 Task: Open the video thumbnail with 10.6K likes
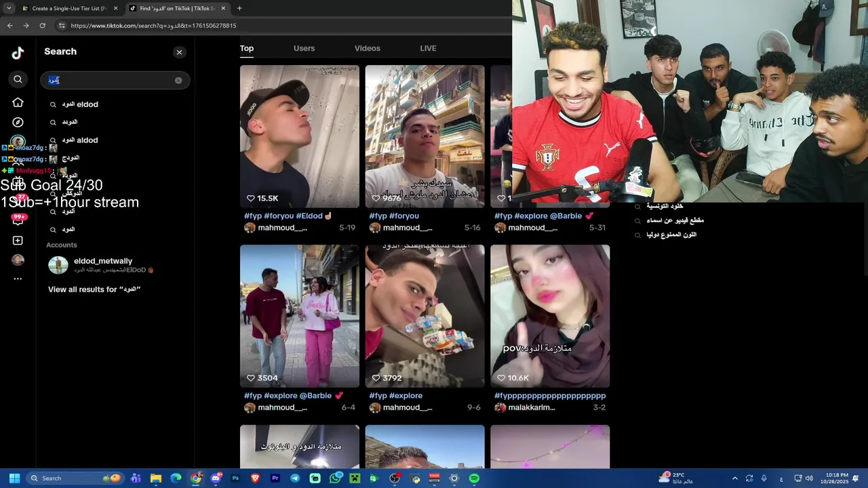coord(550,316)
